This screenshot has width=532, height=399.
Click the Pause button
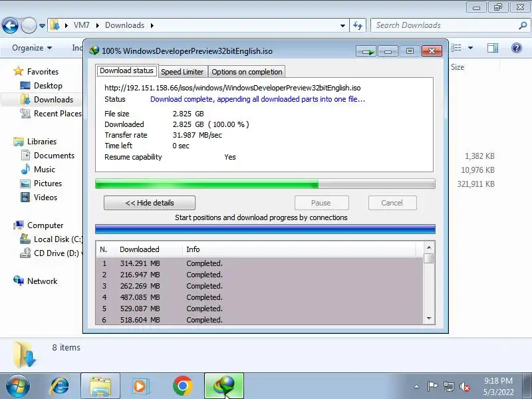[321, 203]
